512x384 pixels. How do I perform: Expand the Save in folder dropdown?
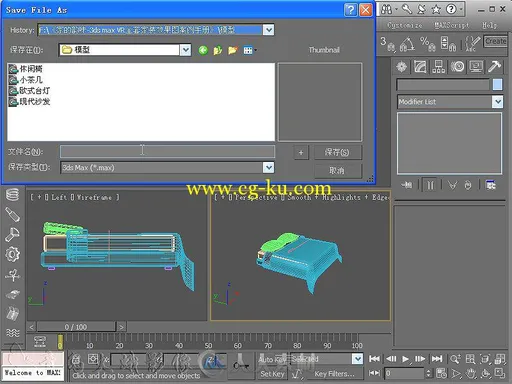185,50
